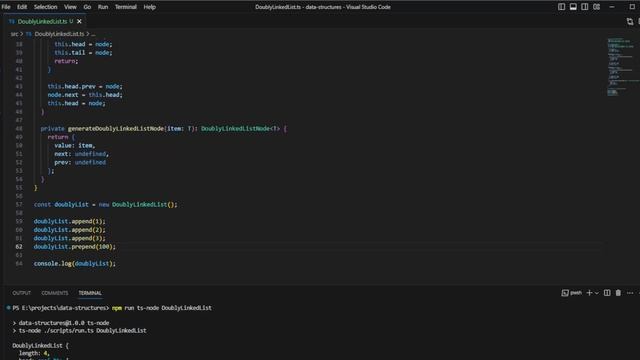Click line number 57 in the gutter
640x360 pixels.
coord(19,204)
